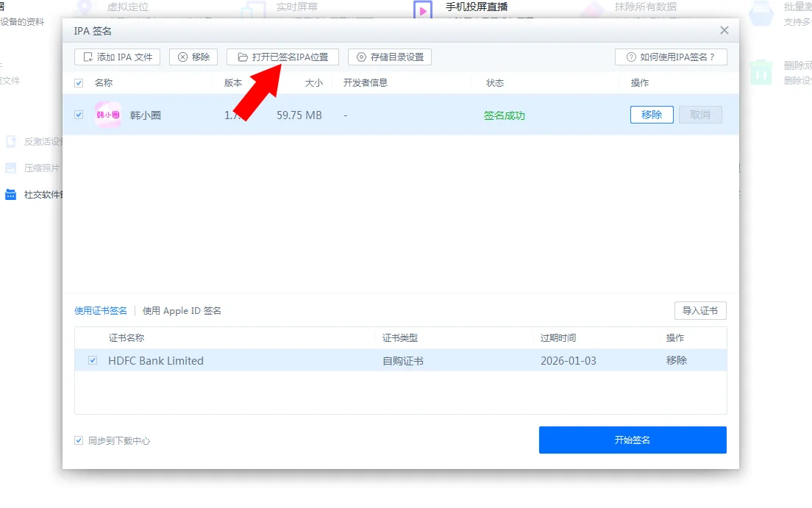Click the blue 批量 icon top right
This screenshot has width=812, height=508.
pyautogui.click(x=762, y=13)
